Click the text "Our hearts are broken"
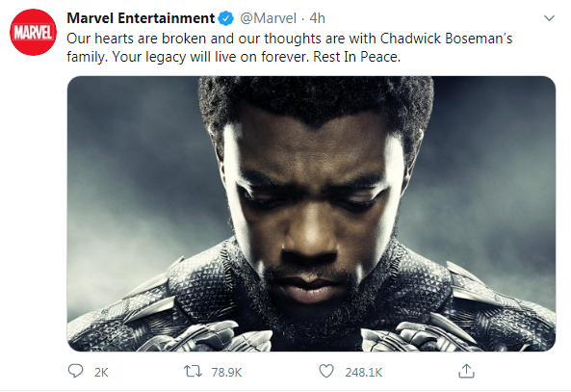The width and height of the screenshot is (571, 392). (137, 39)
